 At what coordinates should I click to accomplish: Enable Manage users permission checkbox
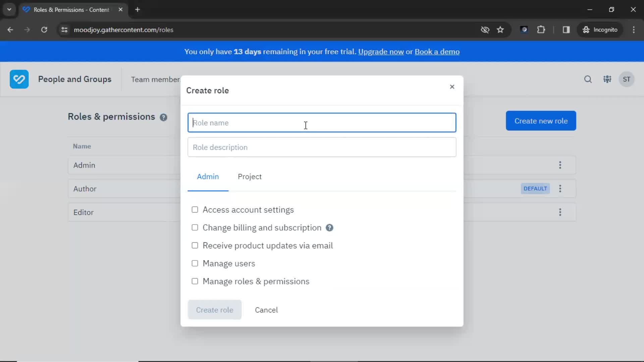click(195, 263)
